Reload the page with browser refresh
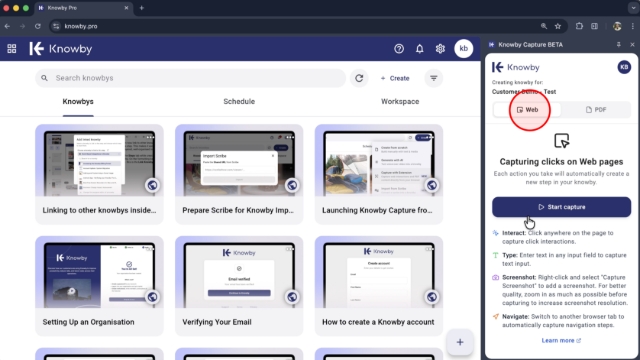The height and width of the screenshot is (360, 640). tap(38, 26)
